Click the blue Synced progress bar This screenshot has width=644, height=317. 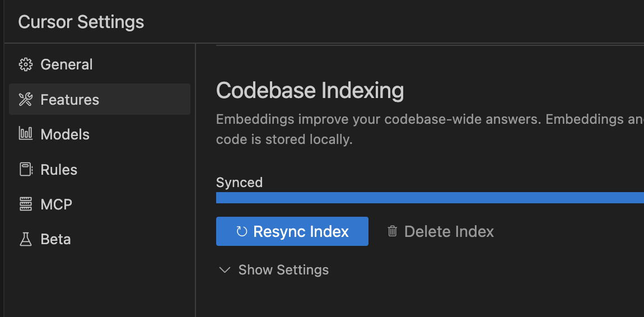[430, 198]
